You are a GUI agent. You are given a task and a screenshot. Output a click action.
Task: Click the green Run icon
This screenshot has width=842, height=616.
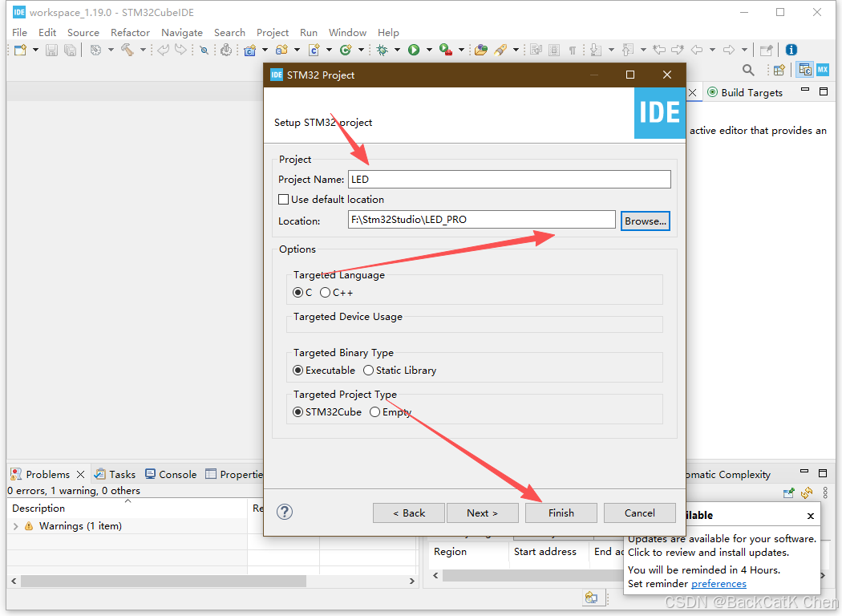click(x=414, y=50)
